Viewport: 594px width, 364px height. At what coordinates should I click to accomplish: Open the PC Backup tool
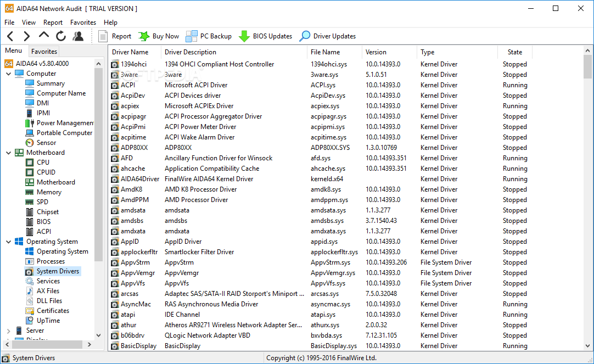pos(209,36)
